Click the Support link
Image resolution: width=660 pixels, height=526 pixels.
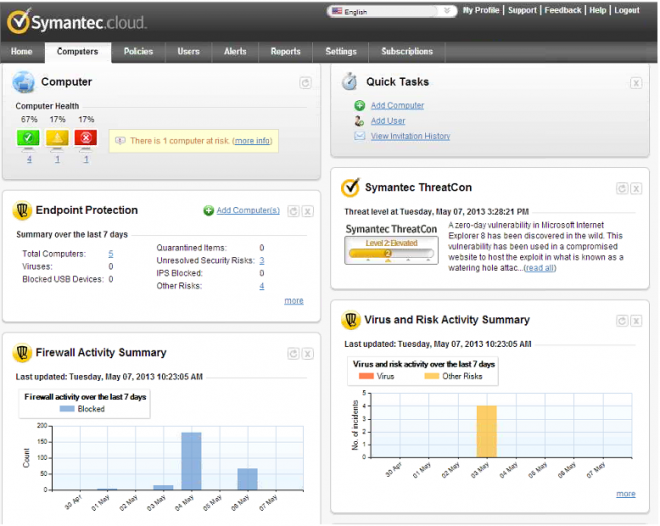click(x=522, y=10)
